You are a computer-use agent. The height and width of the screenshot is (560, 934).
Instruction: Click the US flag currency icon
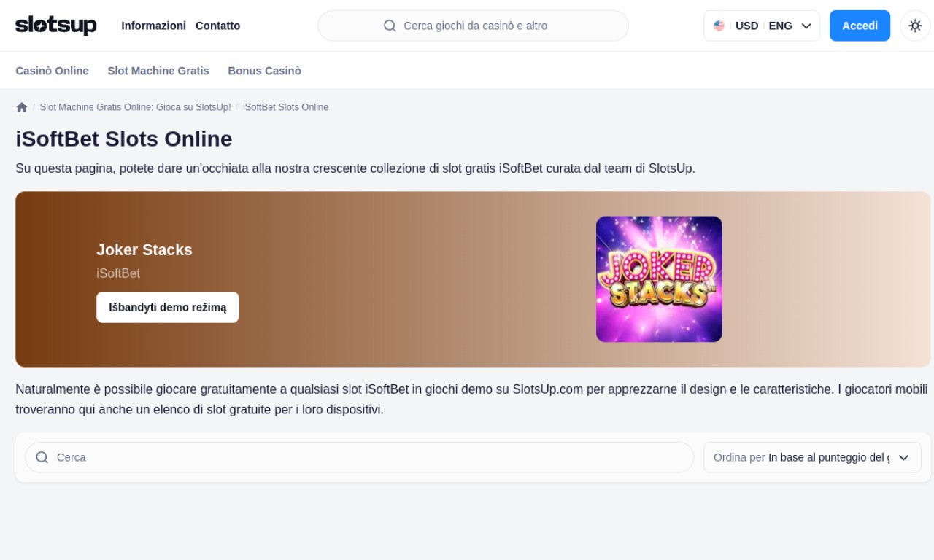(719, 26)
